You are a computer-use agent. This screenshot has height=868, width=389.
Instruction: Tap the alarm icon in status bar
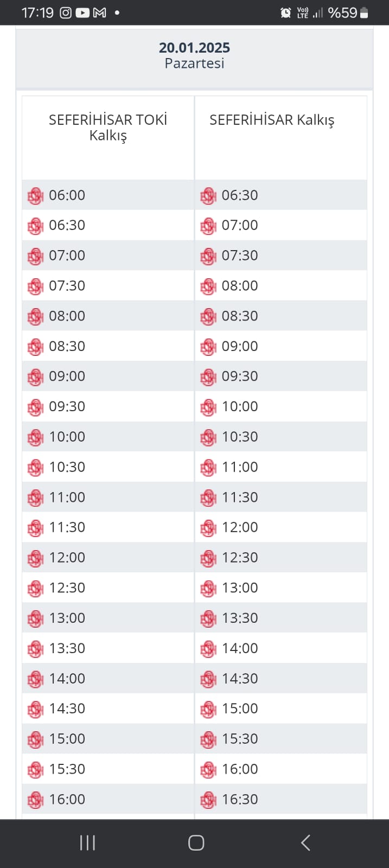285,12
